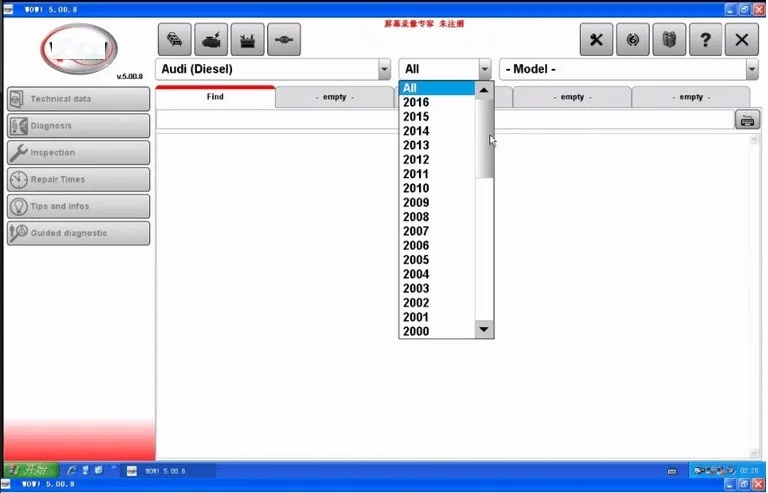The height and width of the screenshot is (493, 768).
Task: Close the application with the X toolbar button
Action: tap(742, 39)
